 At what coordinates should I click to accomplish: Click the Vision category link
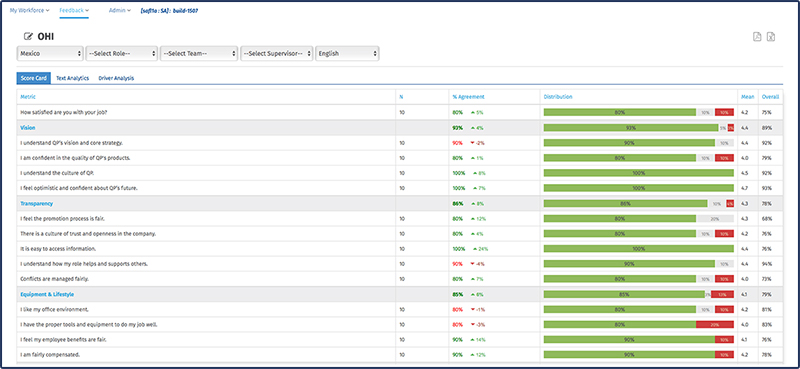coord(28,128)
